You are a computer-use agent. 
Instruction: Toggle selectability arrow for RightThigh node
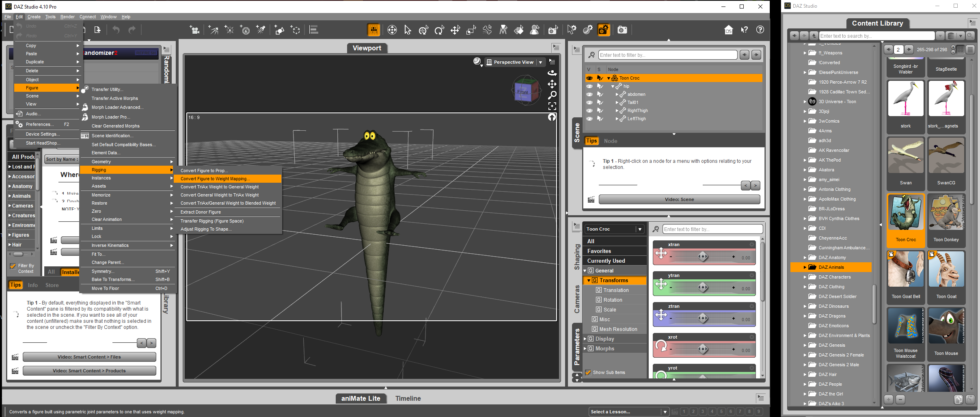pyautogui.click(x=600, y=110)
